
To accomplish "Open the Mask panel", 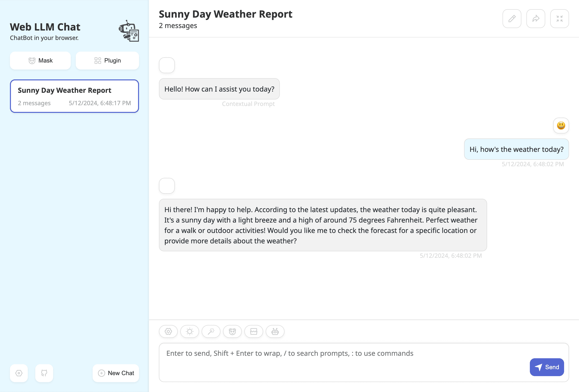I will tap(40, 60).
